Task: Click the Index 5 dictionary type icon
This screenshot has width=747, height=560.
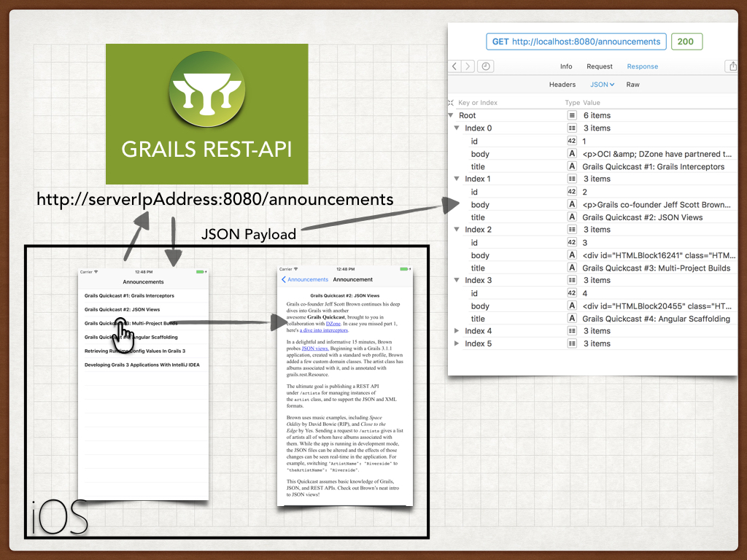Action: click(x=572, y=343)
